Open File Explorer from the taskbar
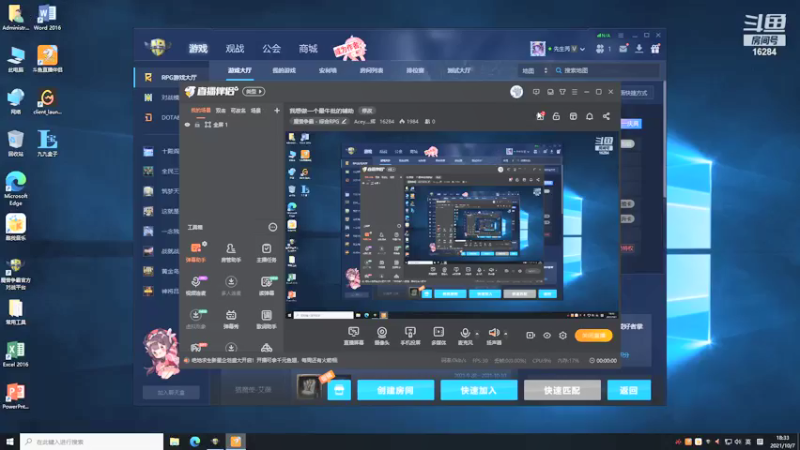 click(x=174, y=442)
